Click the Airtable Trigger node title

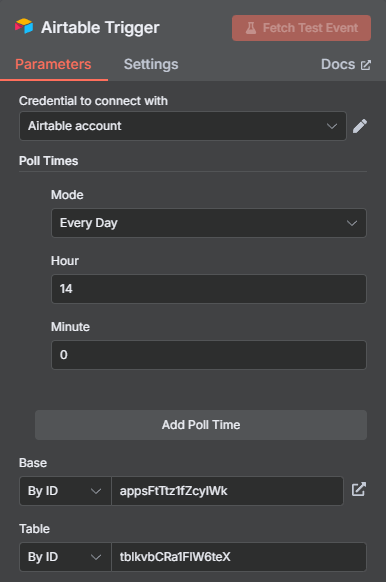tap(100, 27)
